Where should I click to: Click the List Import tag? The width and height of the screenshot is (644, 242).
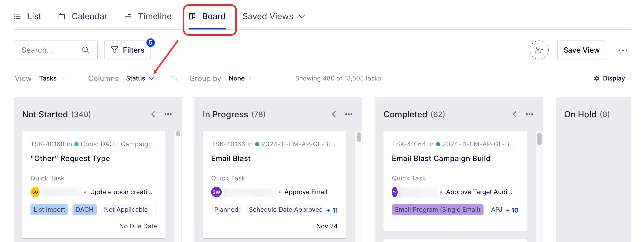[49, 210]
